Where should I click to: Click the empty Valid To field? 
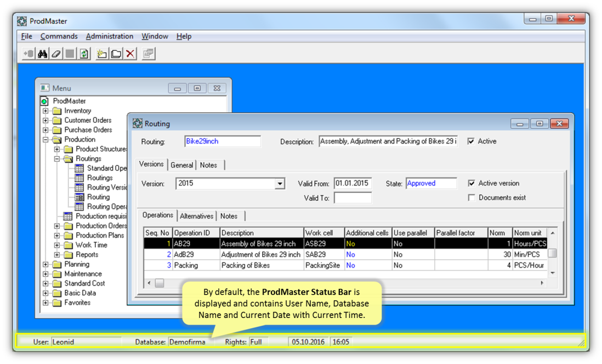(x=353, y=198)
